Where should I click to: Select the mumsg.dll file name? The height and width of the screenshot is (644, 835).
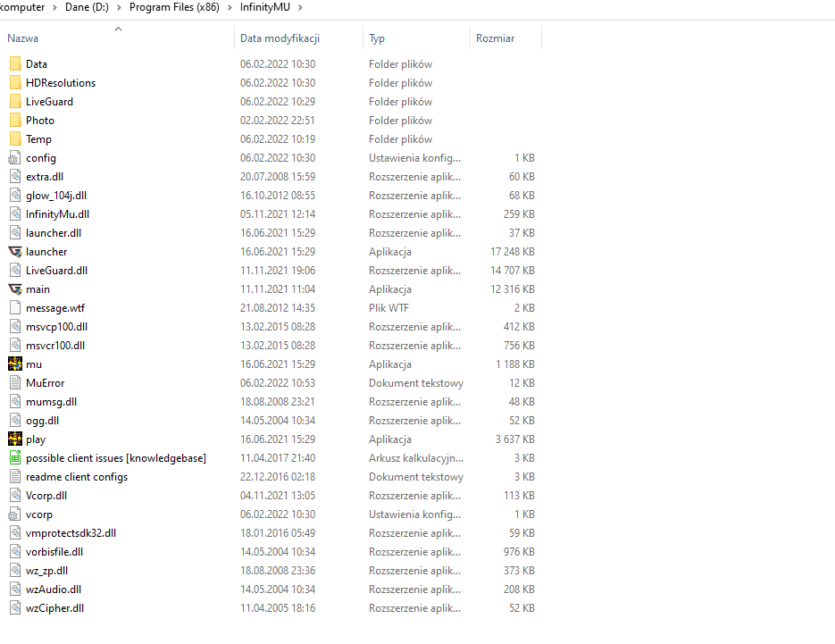[51, 402]
